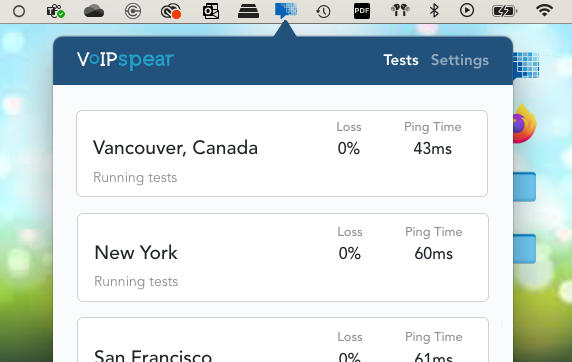
Task: Click the Microsoft Teams menu bar icon
Action: (55, 11)
